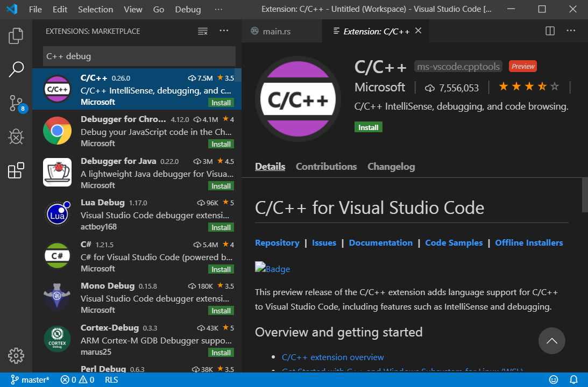Open the Repository link
This screenshot has height=387, width=588.
[277, 243]
